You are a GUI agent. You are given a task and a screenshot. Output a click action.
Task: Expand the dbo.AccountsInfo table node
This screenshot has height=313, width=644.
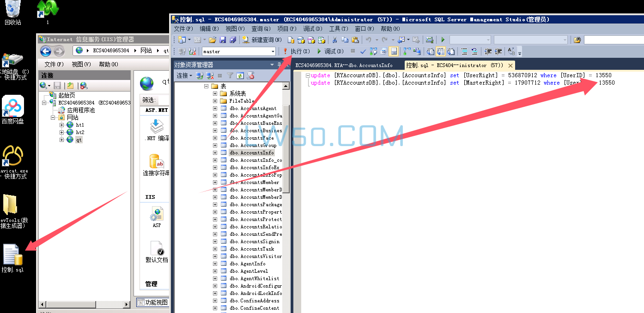click(215, 153)
